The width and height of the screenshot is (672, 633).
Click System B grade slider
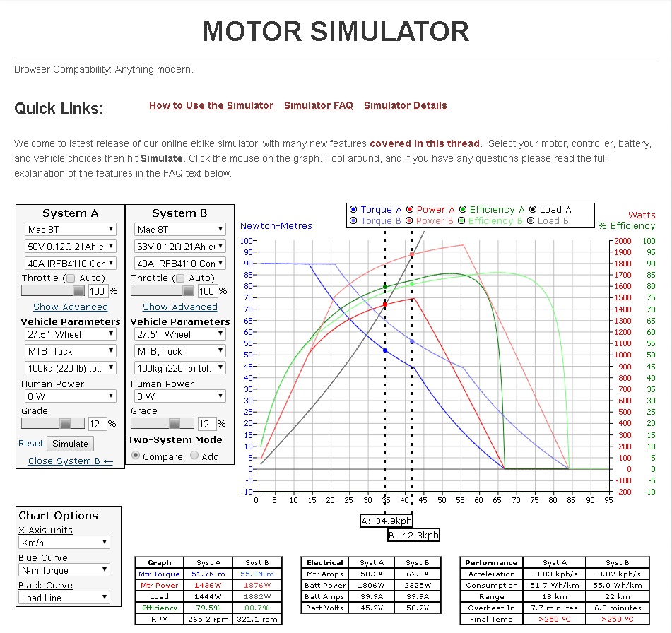tap(163, 424)
